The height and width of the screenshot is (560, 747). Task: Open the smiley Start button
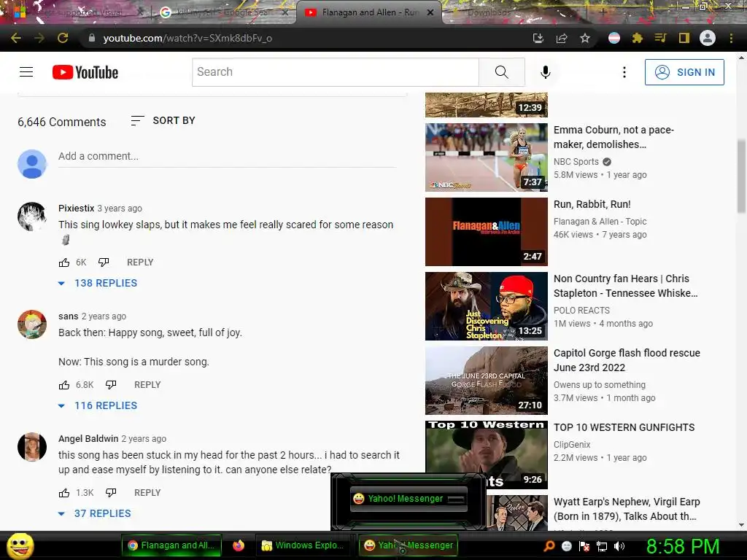click(x=20, y=545)
